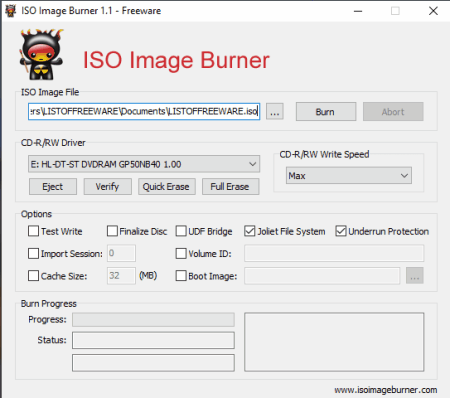The image size is (450, 398).
Task: Click the burn Progress bar
Action: point(153,320)
